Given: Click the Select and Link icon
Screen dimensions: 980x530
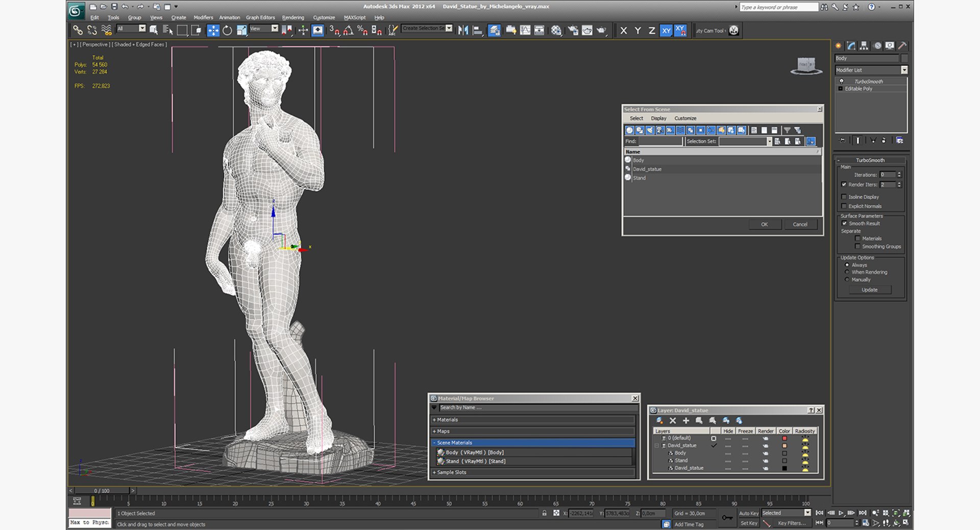Looking at the screenshot, I should coord(78,31).
